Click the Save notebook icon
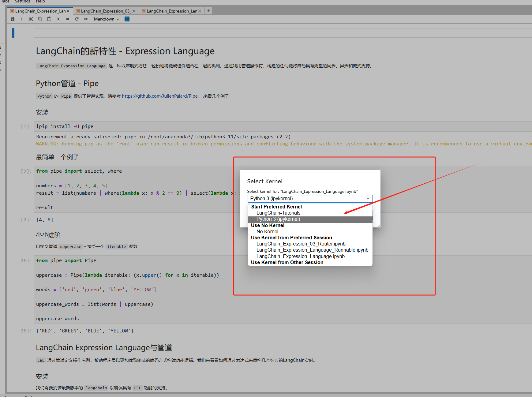532x397 pixels. [13, 19]
